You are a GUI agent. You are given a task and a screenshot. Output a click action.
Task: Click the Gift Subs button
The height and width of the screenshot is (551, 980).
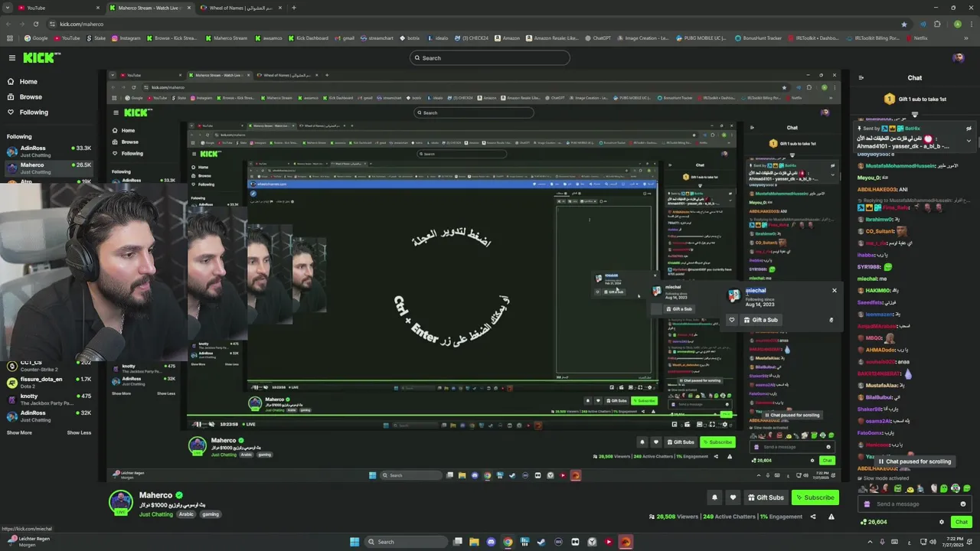point(765,497)
